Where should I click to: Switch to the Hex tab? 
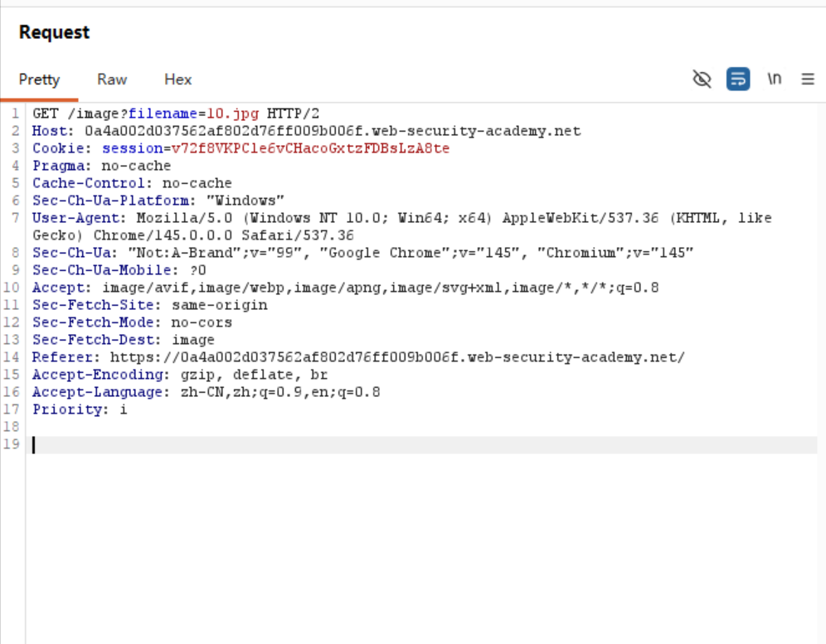(177, 80)
